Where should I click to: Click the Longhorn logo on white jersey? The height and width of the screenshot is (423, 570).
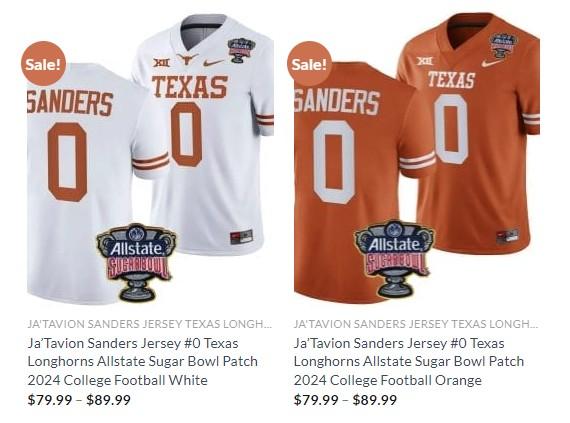(188, 59)
